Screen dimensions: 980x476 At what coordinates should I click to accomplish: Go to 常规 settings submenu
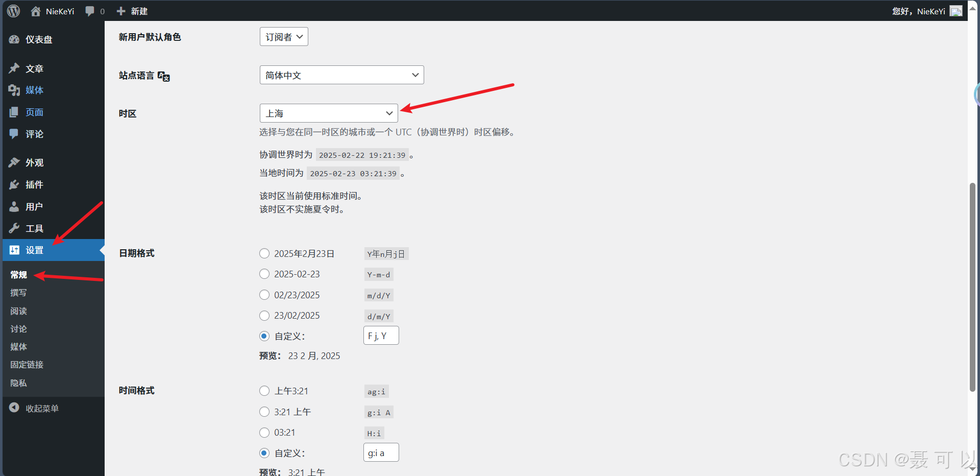pos(19,275)
